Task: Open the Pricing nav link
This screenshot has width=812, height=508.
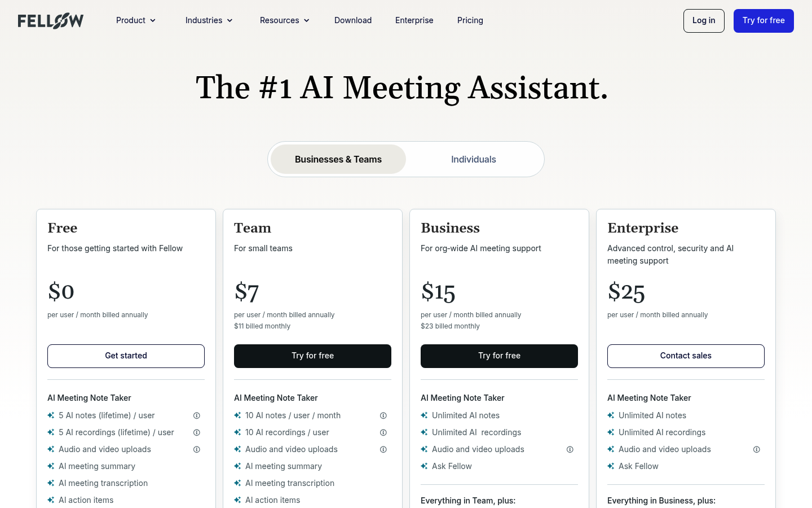Action: [470, 20]
